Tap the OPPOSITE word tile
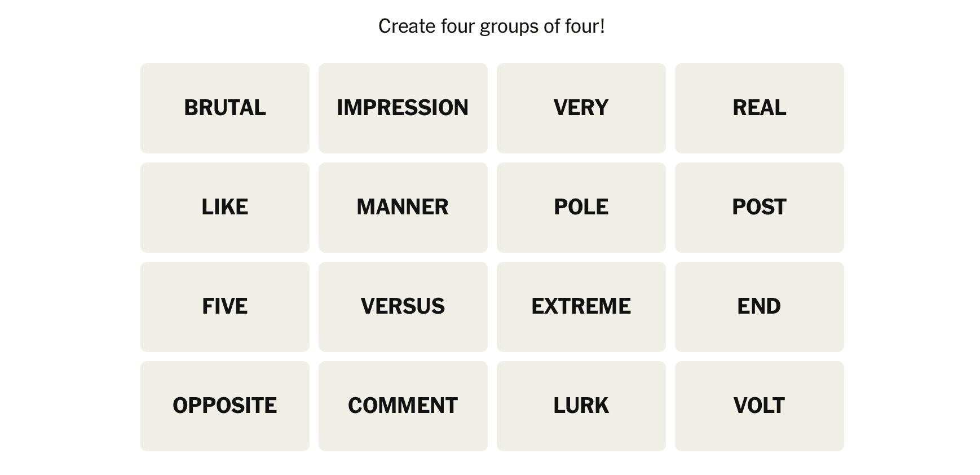Image resolution: width=980 pixels, height=475 pixels. (x=224, y=406)
